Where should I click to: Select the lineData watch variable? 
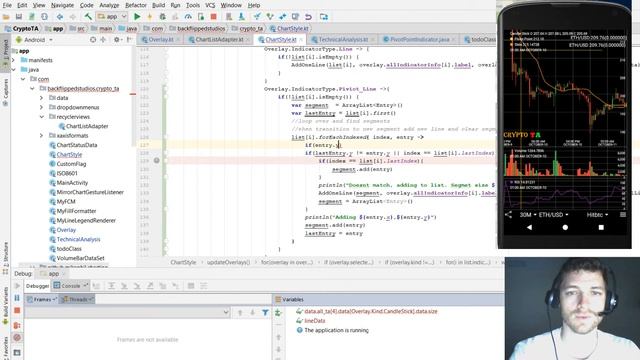click(314, 321)
